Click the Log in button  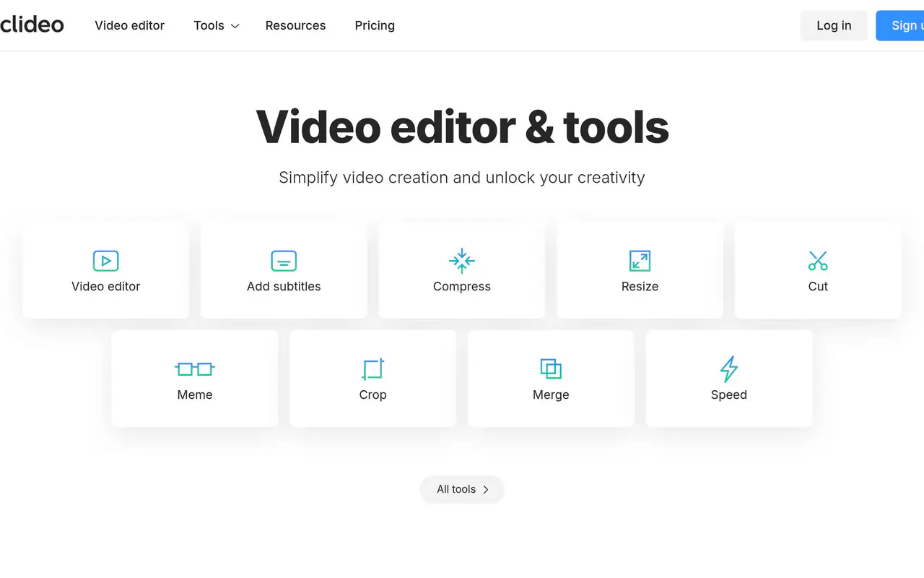coord(834,25)
